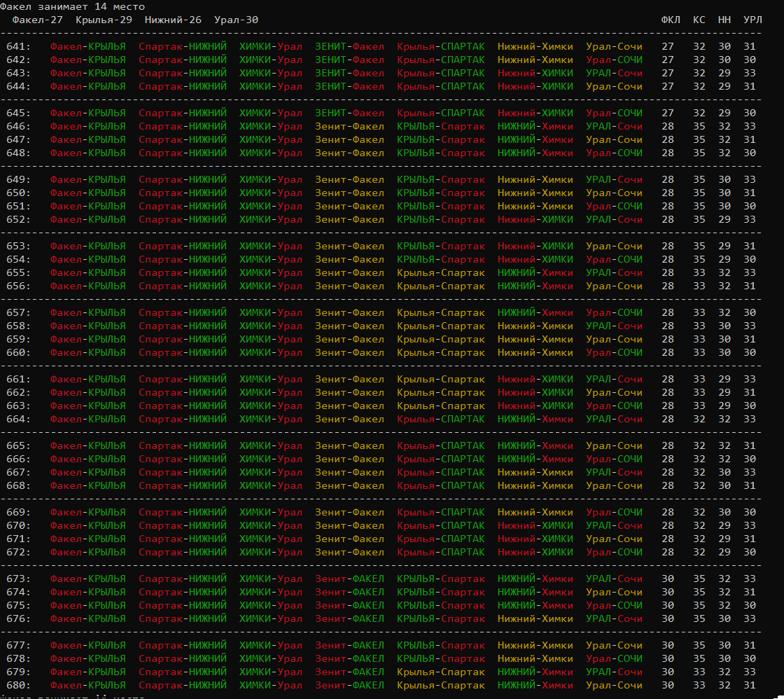This screenshot has width=784, height=699.
Task: Click "Нижний-Химки" in row 676
Action: coord(535,618)
